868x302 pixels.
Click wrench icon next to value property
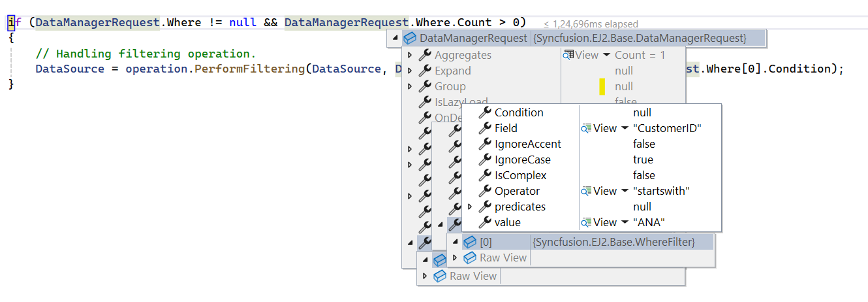click(484, 222)
